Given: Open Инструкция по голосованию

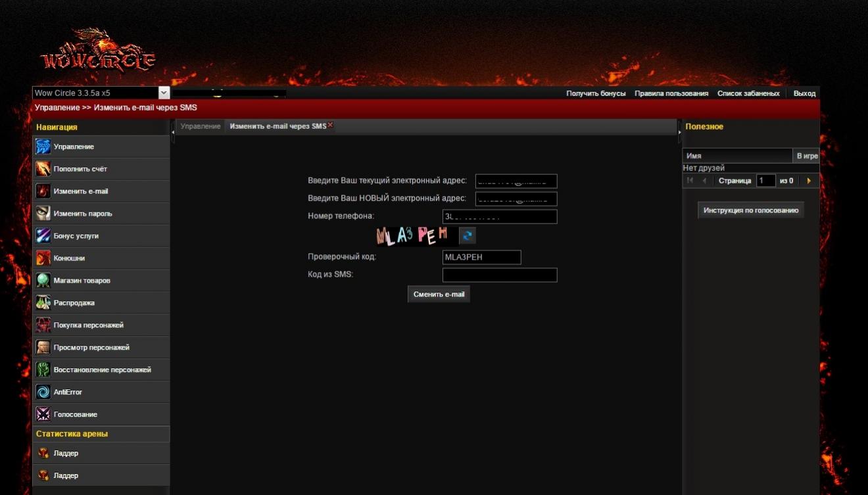Looking at the screenshot, I should [x=750, y=210].
